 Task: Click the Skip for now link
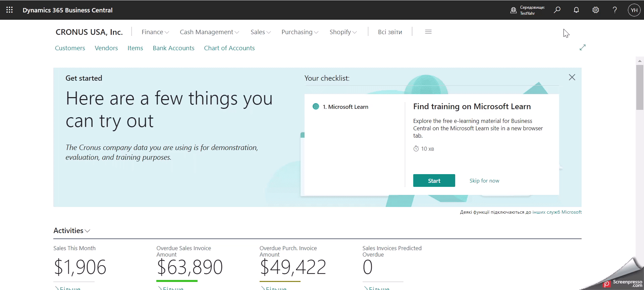coord(484,181)
